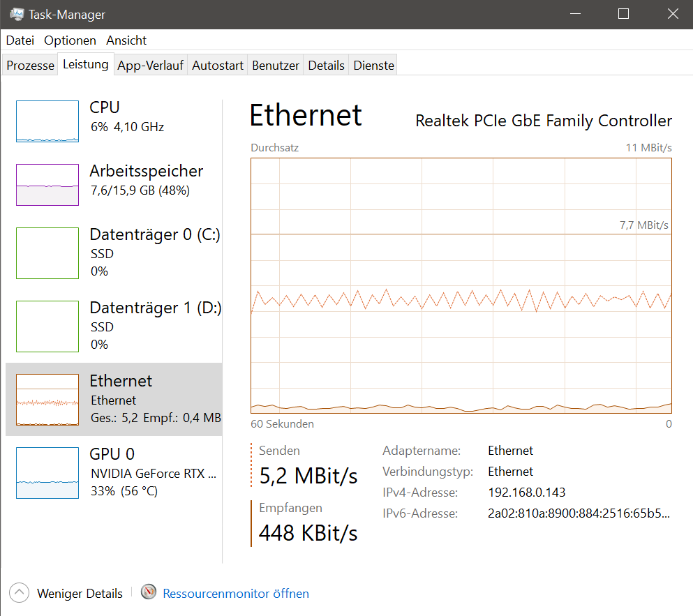Select the CPU mini graph thumbnail
Viewport: 693px width, 616px height.
tap(47, 121)
